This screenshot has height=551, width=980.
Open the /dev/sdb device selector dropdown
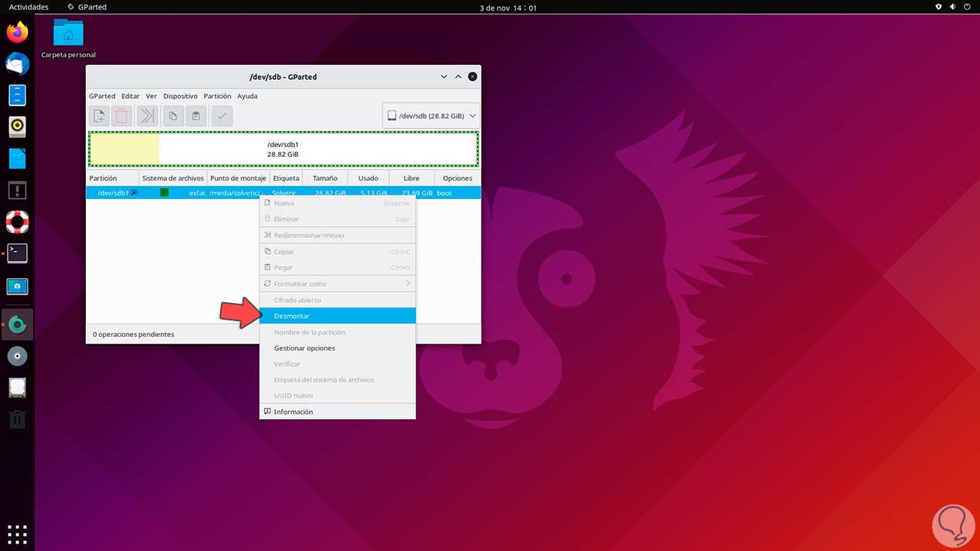[x=431, y=116]
